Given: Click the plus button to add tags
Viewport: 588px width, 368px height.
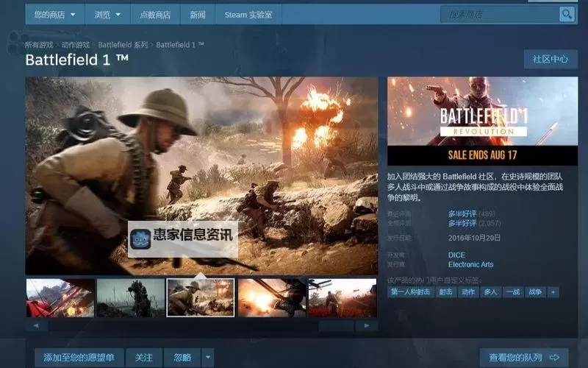Looking at the screenshot, I should point(553,291).
